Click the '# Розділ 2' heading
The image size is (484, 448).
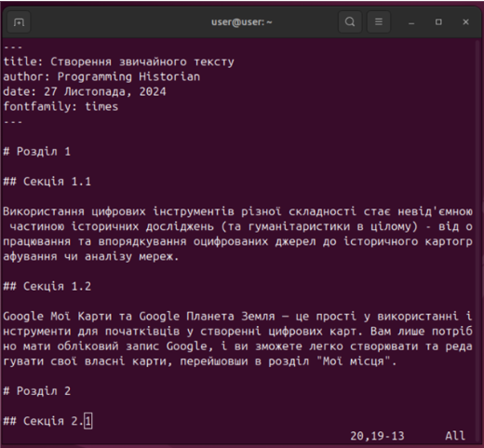coord(37,391)
